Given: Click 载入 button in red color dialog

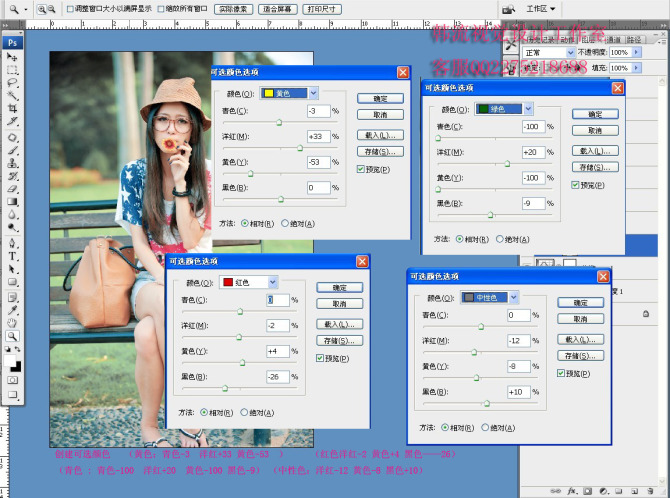Looking at the screenshot, I should pyautogui.click(x=340, y=324).
